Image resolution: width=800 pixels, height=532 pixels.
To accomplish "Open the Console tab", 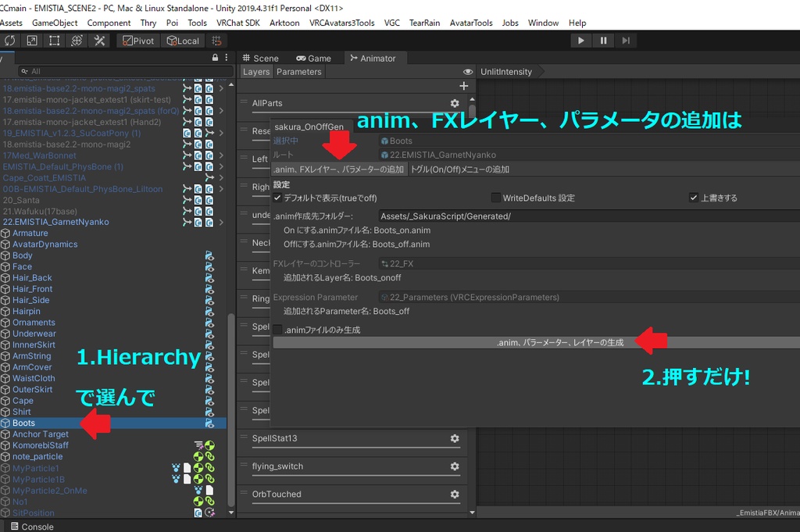I will (32, 527).
